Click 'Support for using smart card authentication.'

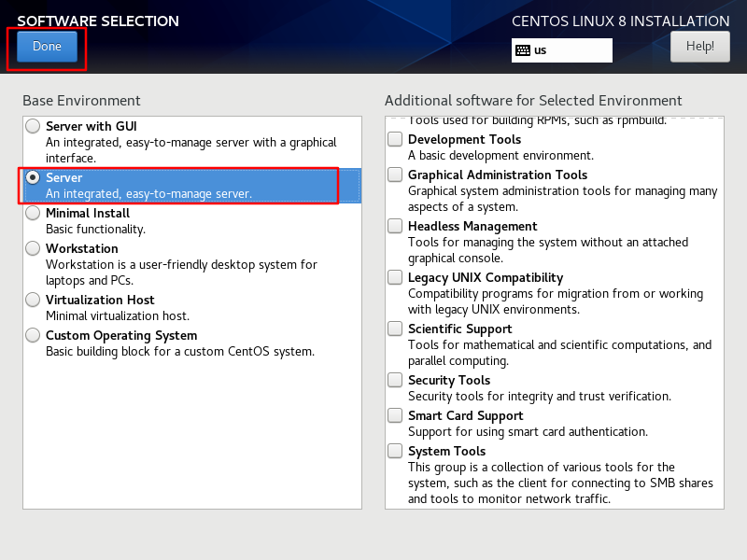(528, 432)
